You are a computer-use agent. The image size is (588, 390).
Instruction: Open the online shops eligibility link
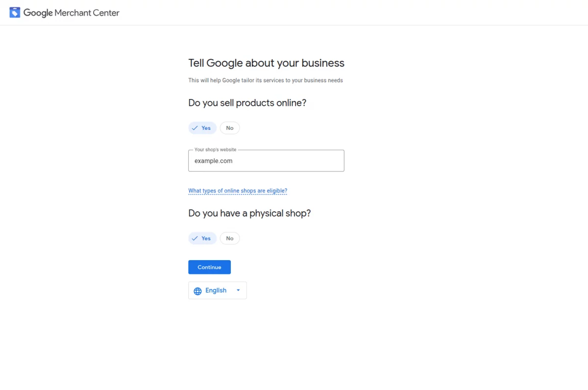pyautogui.click(x=238, y=191)
